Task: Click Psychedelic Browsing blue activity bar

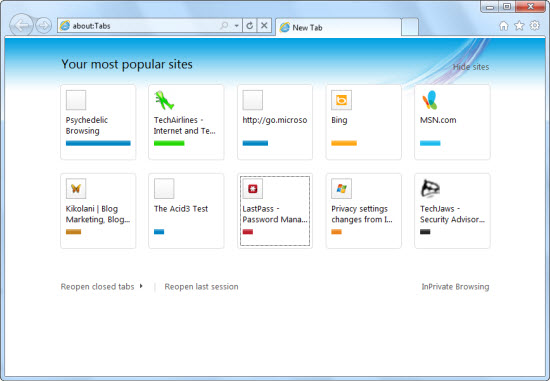Action: point(98,143)
